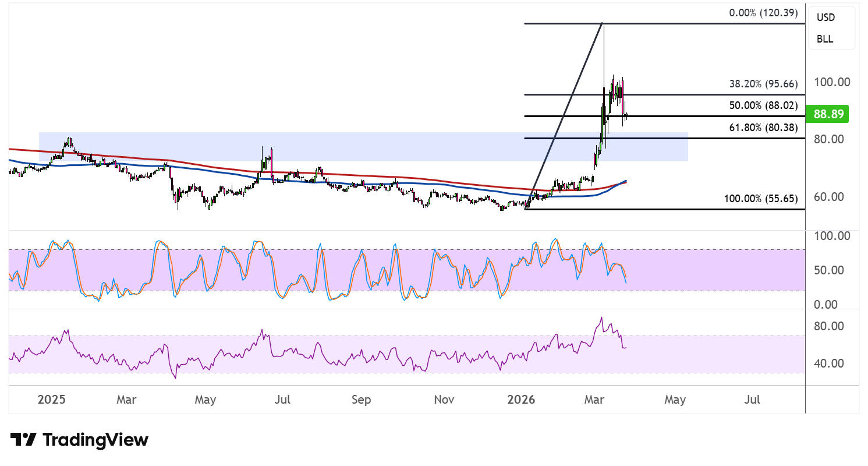Select the 61.80% (80.38) retracement label
The height and width of the screenshot is (466, 868).
tap(763, 128)
